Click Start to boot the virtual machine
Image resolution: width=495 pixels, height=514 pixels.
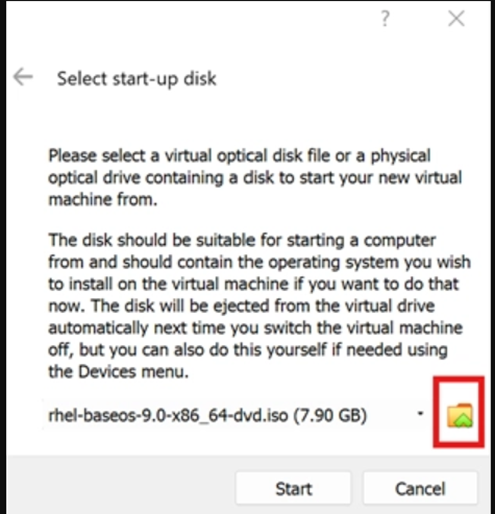coord(293,488)
